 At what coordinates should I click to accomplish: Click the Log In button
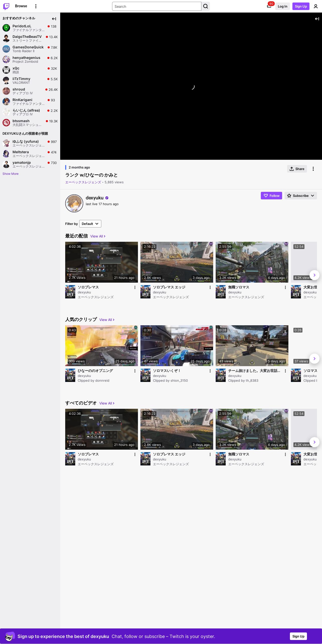pyautogui.click(x=282, y=6)
